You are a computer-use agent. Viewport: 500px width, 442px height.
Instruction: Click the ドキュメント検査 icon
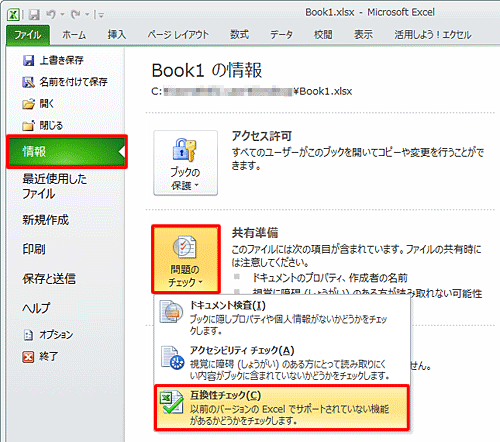[171, 311]
